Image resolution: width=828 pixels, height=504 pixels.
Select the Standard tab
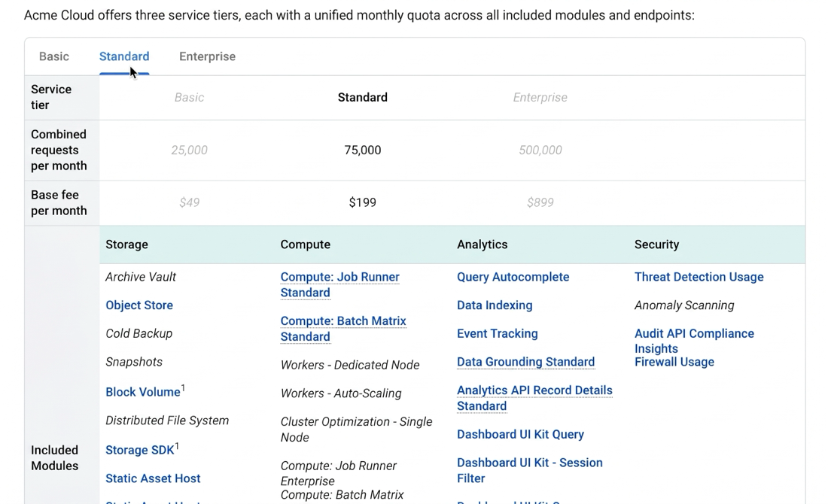124,56
